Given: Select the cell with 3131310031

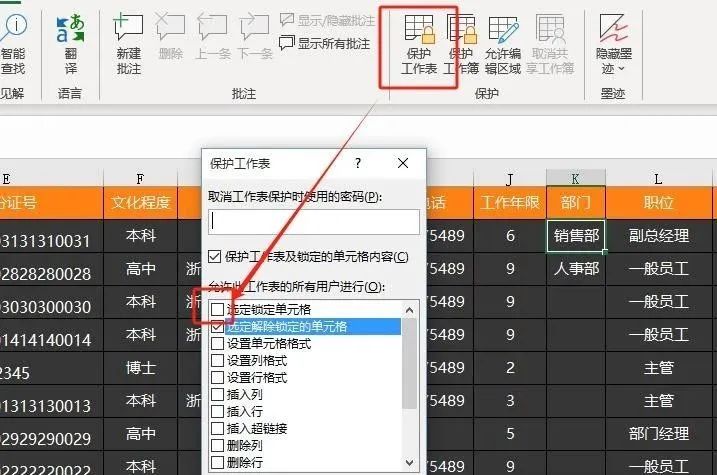Looking at the screenshot, I should click(x=51, y=236).
